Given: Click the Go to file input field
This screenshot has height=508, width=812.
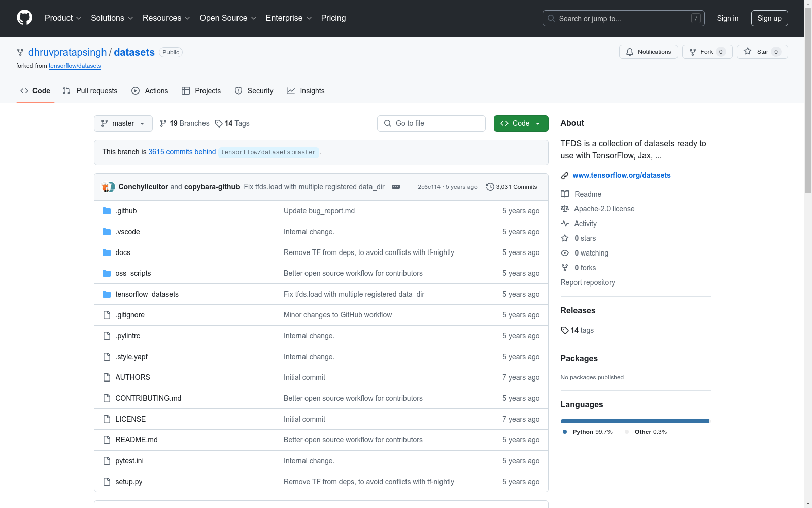Looking at the screenshot, I should pyautogui.click(x=431, y=123).
